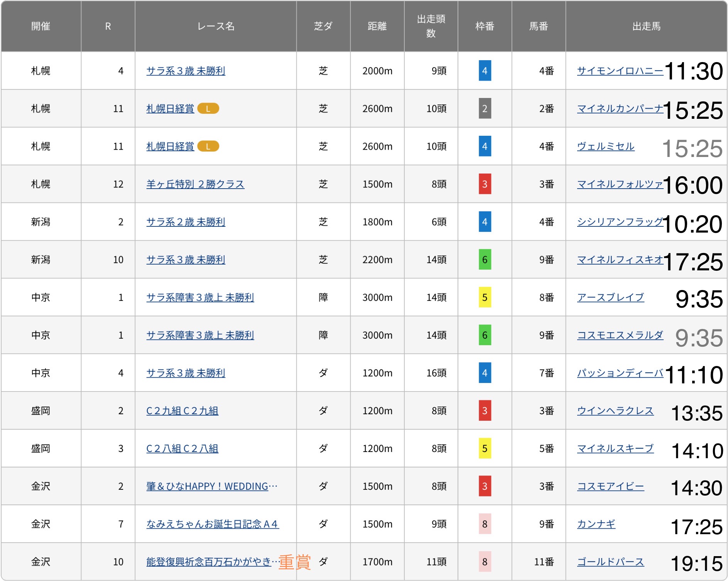Viewport: 728px width, 582px height.
Task: Click green frame 6 badge in 新潟 10R row
Action: click(x=485, y=260)
